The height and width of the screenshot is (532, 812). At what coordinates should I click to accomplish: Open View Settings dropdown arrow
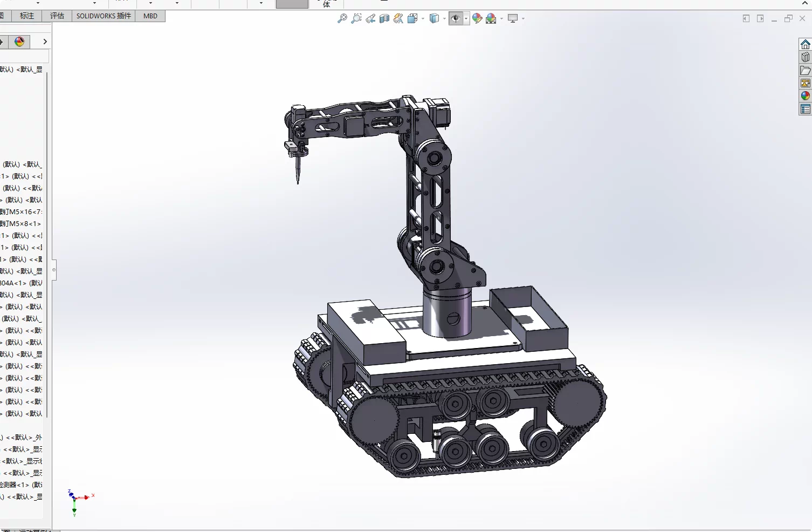coord(523,18)
